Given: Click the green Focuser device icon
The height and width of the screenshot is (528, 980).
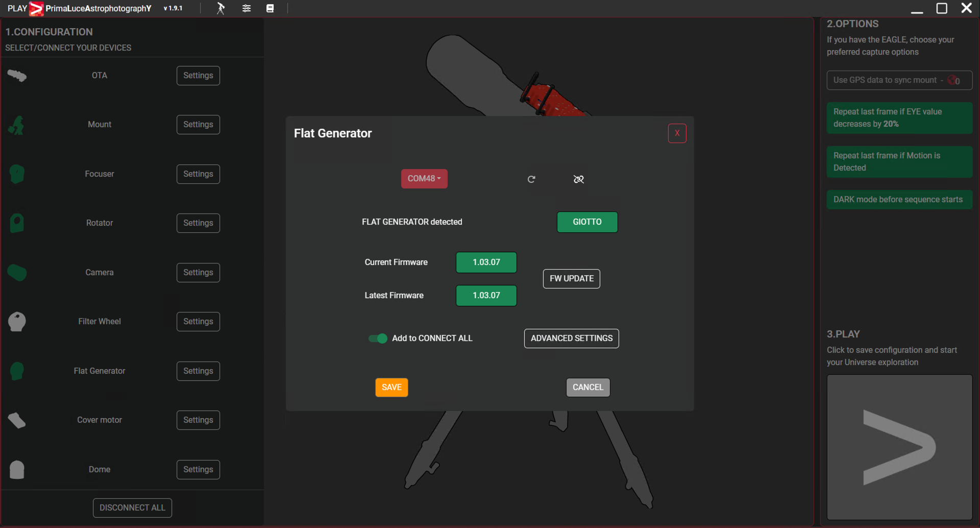Looking at the screenshot, I should [x=17, y=174].
